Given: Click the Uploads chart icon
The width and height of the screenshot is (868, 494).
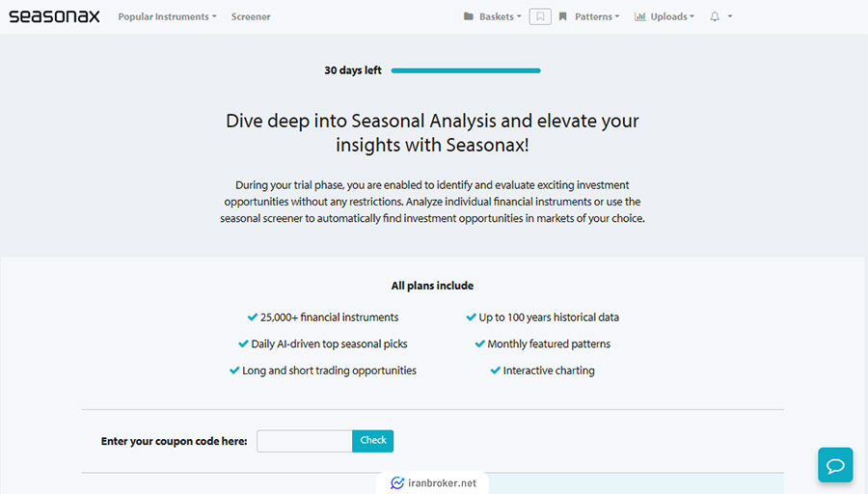Looking at the screenshot, I should point(640,16).
